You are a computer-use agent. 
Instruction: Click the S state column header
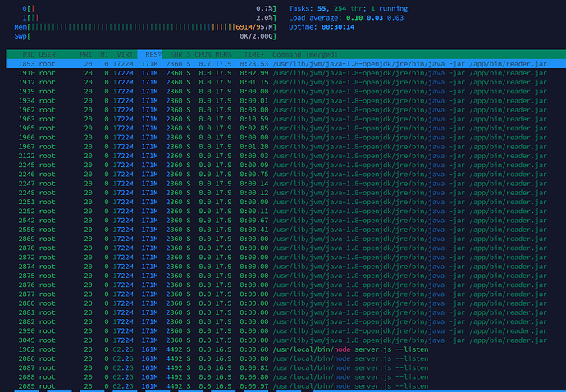coord(189,54)
